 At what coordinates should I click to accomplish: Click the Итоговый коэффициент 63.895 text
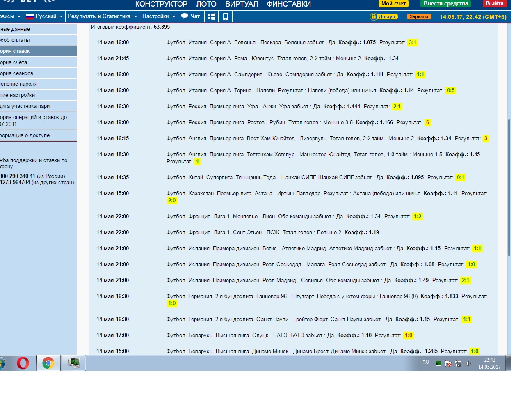pos(130,27)
